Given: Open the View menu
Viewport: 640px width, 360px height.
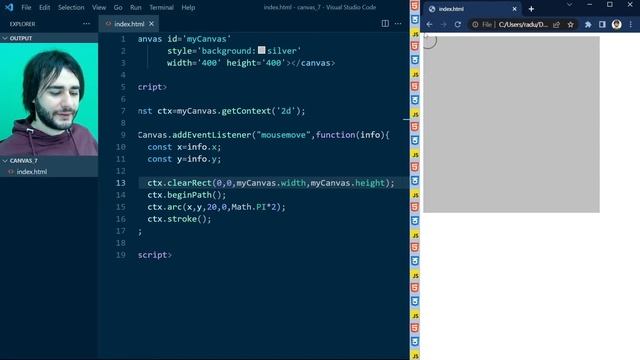Looking at the screenshot, I should point(99,7).
